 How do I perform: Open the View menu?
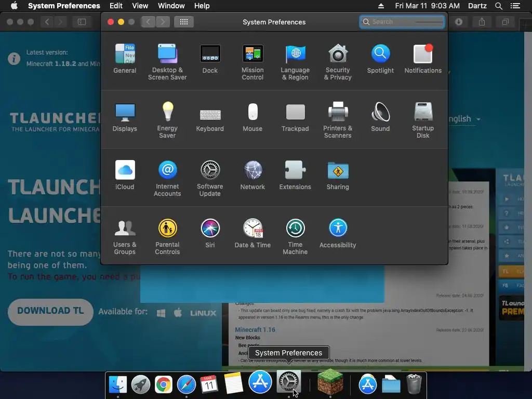point(140,6)
